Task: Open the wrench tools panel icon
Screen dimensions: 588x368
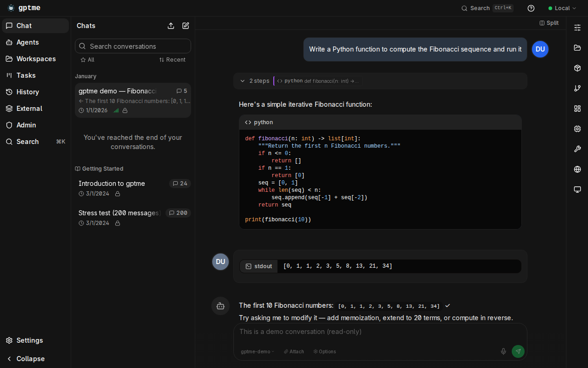Action: [x=577, y=149]
